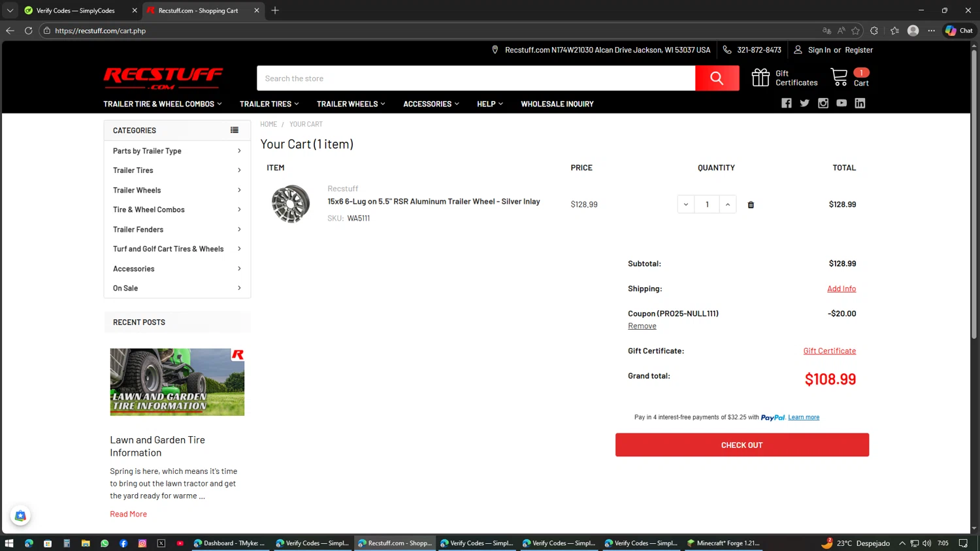The height and width of the screenshot is (551, 980).
Task: Open Trailer Wheels sidebar category
Action: click(x=137, y=190)
